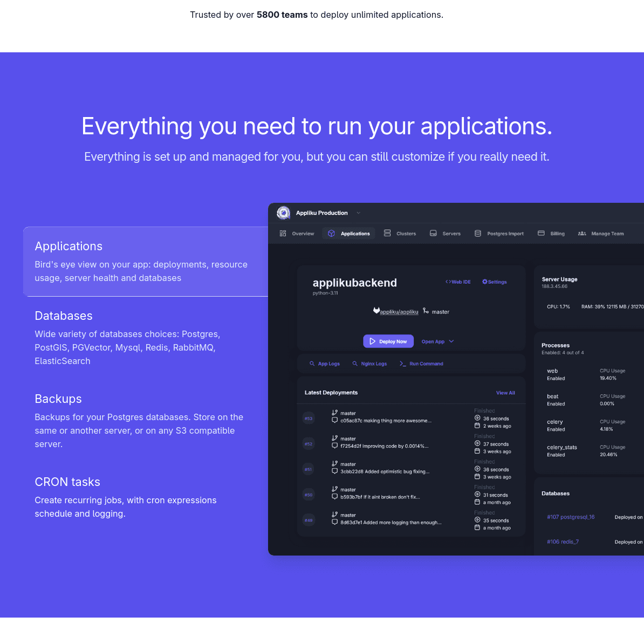Click deployment #49 badge
Image resolution: width=644 pixels, height=644 pixels.
click(309, 520)
